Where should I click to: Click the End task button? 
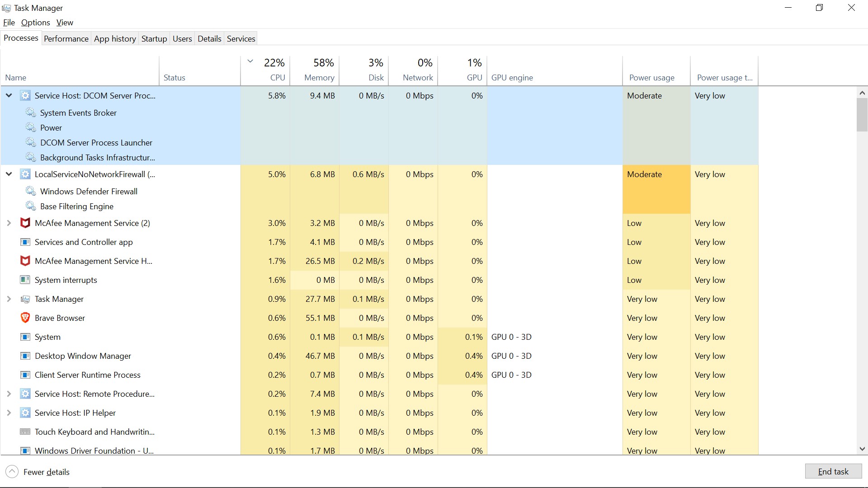pos(833,471)
